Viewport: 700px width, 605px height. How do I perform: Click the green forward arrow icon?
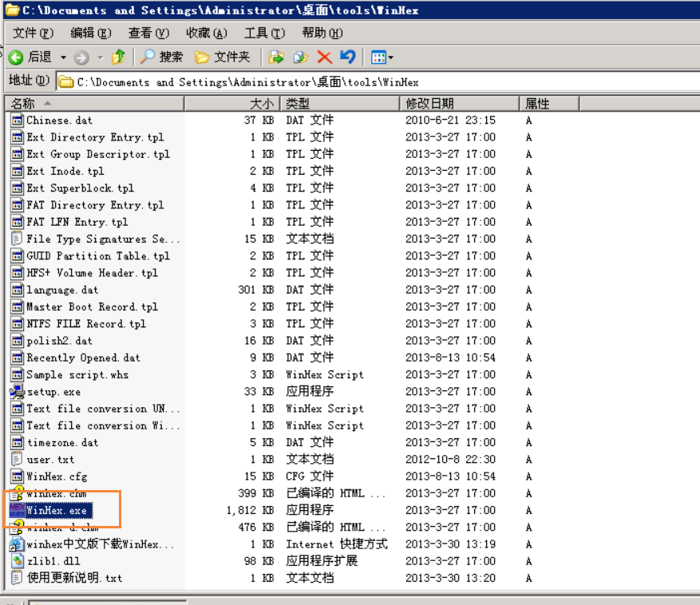coord(81,57)
